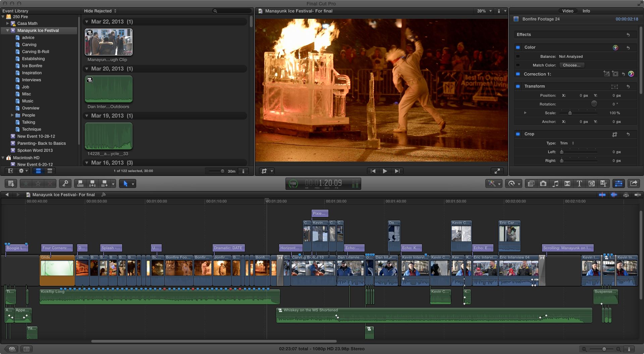Open the retime speed menu
Viewport: 644px width, 354px height.
514,183
